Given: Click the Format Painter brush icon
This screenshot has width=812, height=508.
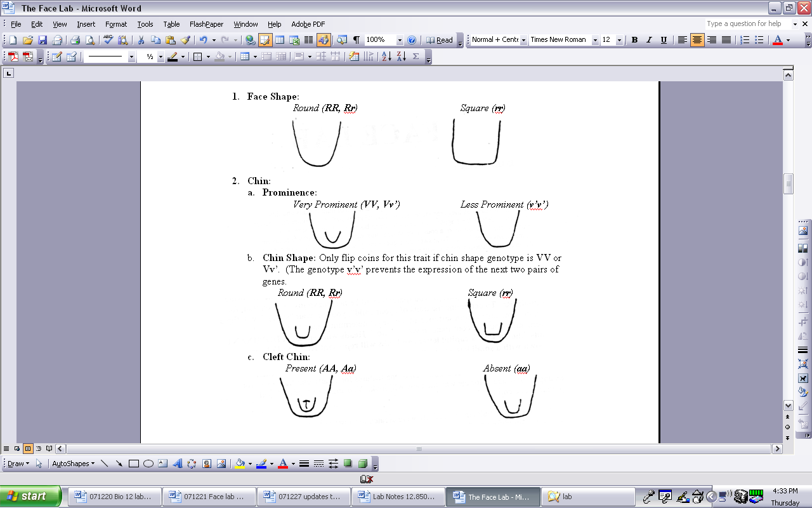Looking at the screenshot, I should [x=185, y=40].
